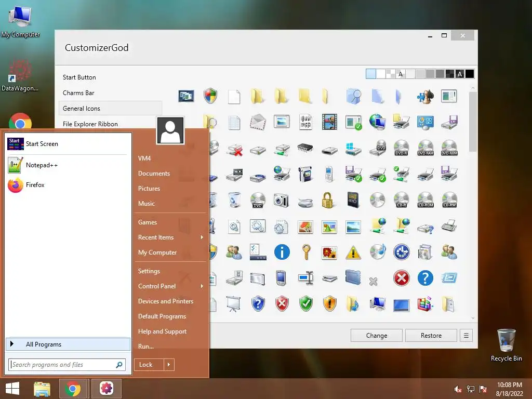Viewport: 532px width, 399px height.
Task: Select the camcorder icon
Action: pos(305,174)
